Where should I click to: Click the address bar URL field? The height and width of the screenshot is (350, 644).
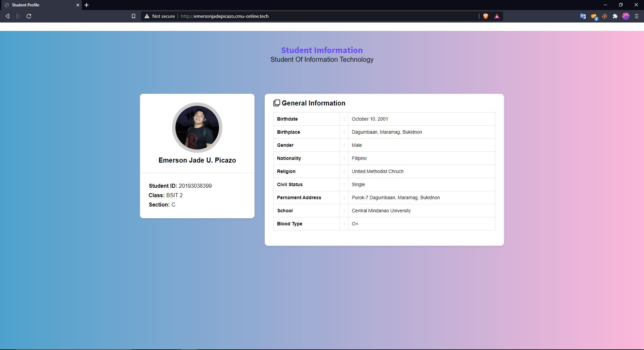302,16
